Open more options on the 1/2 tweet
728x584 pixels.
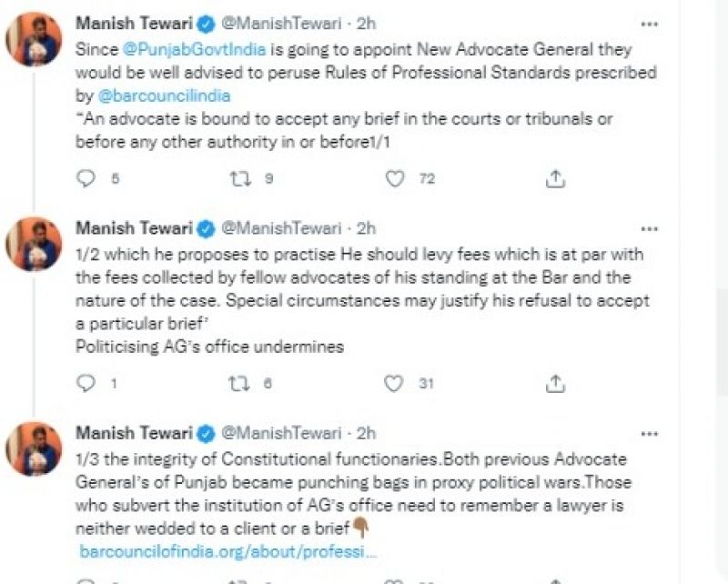pos(650,227)
